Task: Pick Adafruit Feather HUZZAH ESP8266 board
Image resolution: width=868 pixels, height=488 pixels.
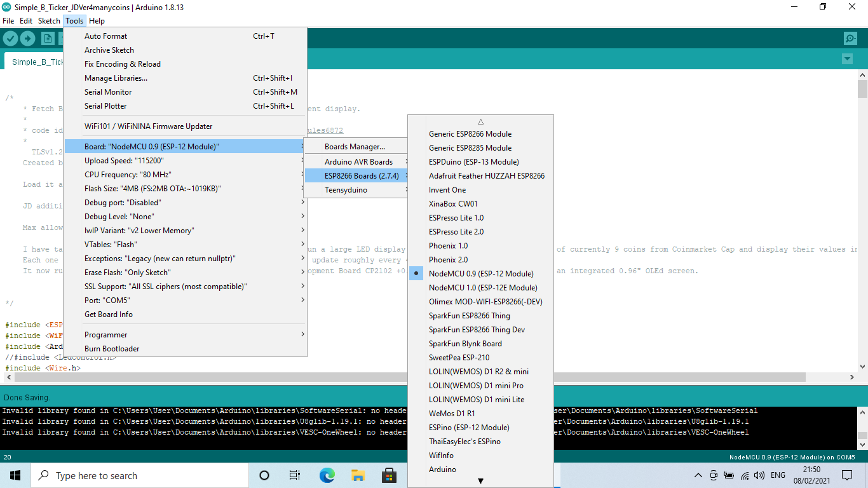Action: click(x=480, y=176)
